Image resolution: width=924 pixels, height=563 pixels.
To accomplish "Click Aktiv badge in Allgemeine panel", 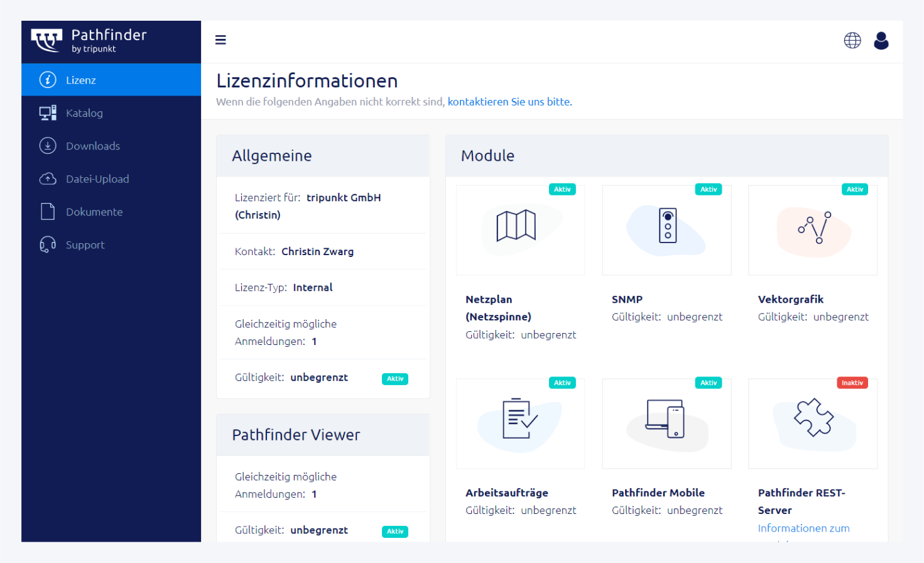I will [x=394, y=379].
